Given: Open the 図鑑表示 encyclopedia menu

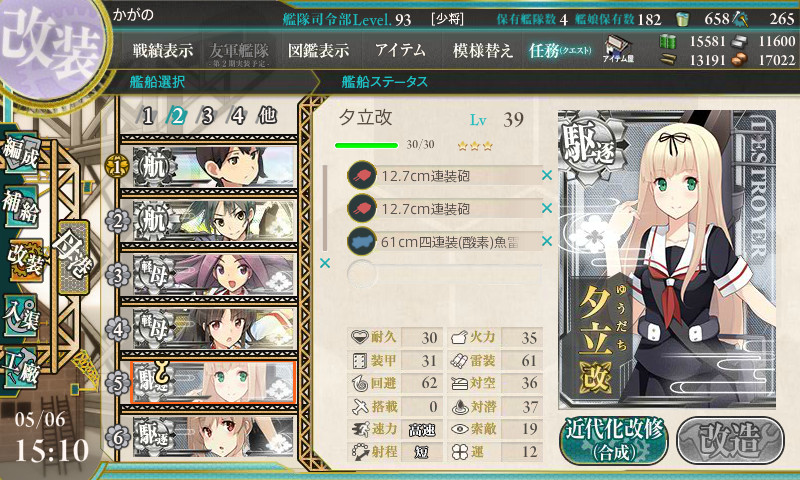Looking at the screenshot, I should (x=318, y=50).
